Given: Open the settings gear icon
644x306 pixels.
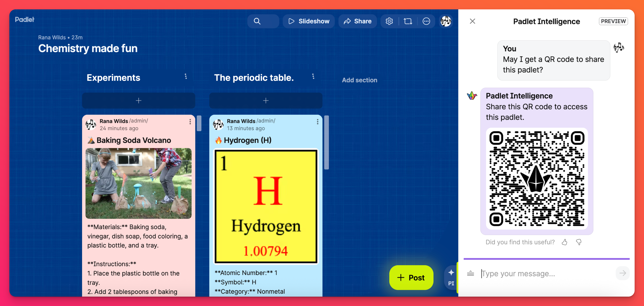Looking at the screenshot, I should 389,21.
